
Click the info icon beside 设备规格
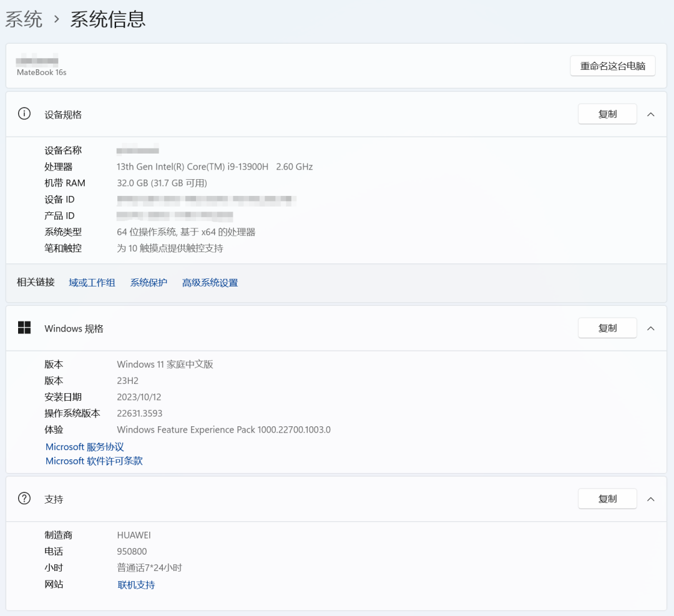(24, 114)
